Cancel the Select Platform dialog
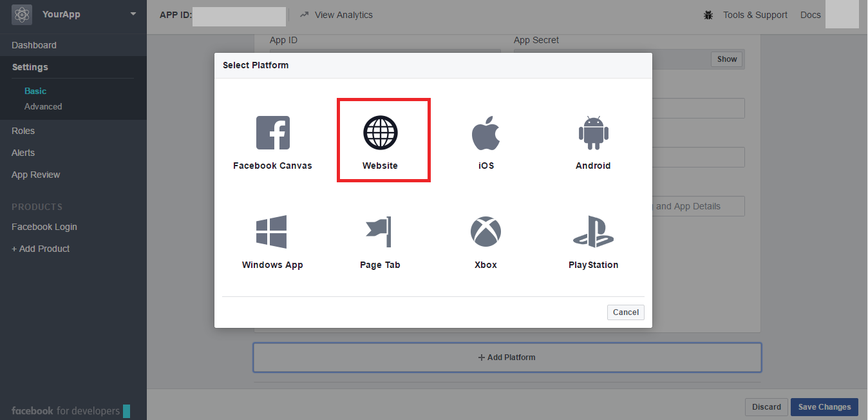The height and width of the screenshot is (420, 868). click(x=626, y=312)
